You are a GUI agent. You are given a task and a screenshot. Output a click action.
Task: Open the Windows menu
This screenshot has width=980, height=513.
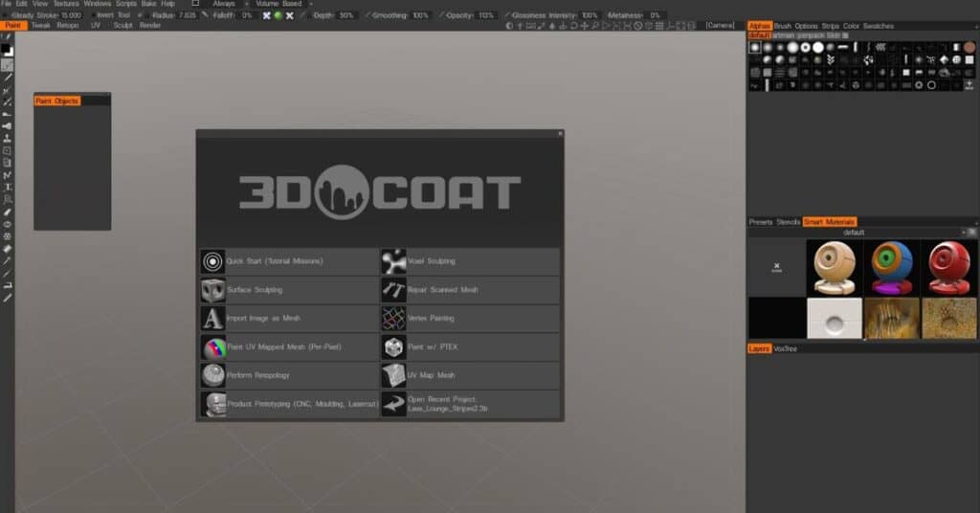[x=98, y=4]
